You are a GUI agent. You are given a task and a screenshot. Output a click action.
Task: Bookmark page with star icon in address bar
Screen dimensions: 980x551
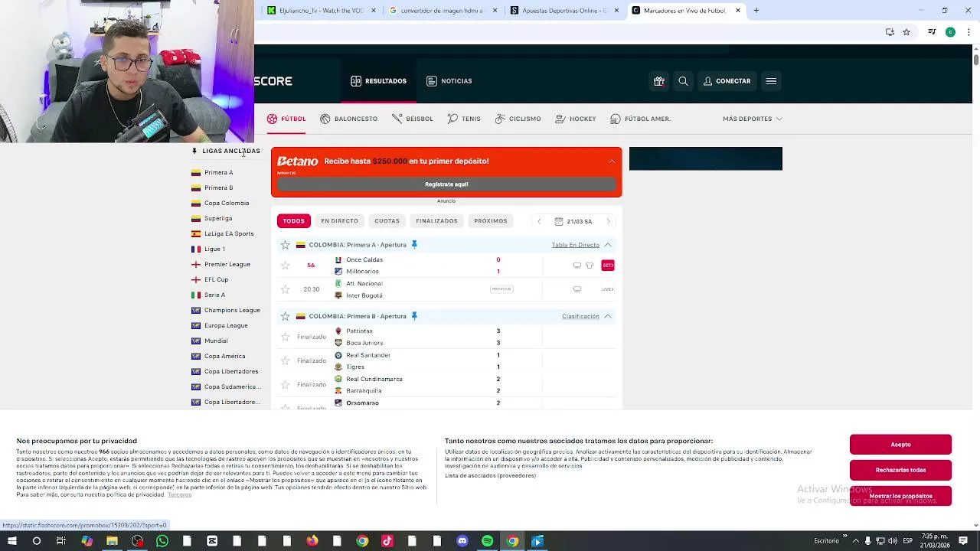[906, 32]
